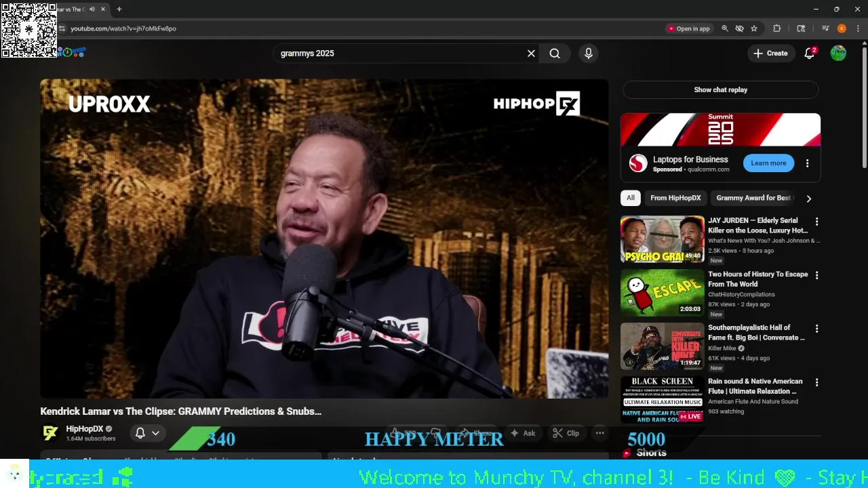Click Learn more on the Qualcomm ad
This screenshot has height=488, width=868.
[x=768, y=163]
